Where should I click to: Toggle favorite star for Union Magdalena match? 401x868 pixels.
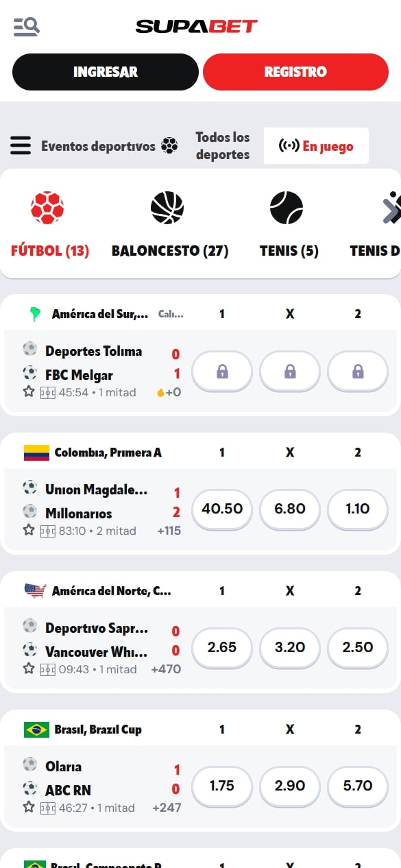point(29,530)
